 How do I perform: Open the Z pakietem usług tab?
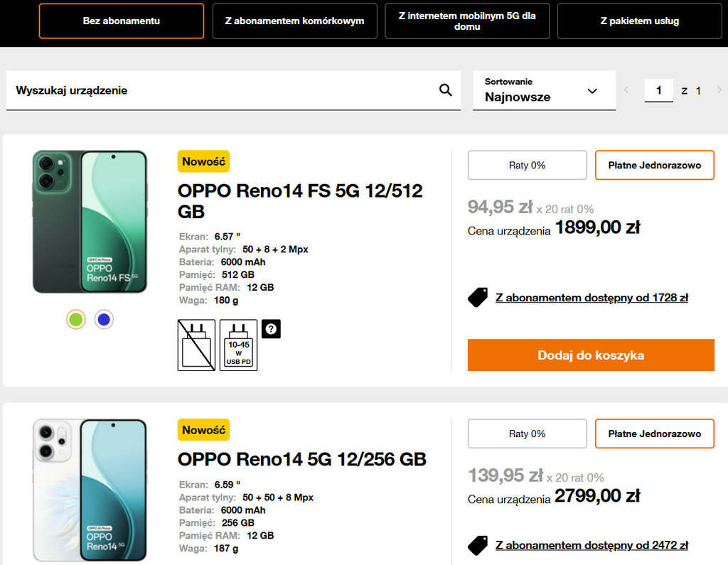(639, 21)
